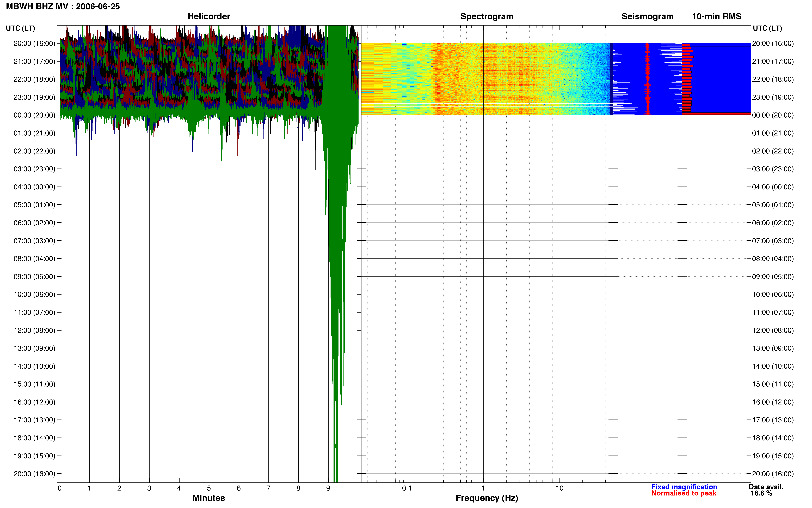Click helicorder axis label 18:00 (14:00)

coord(34,438)
